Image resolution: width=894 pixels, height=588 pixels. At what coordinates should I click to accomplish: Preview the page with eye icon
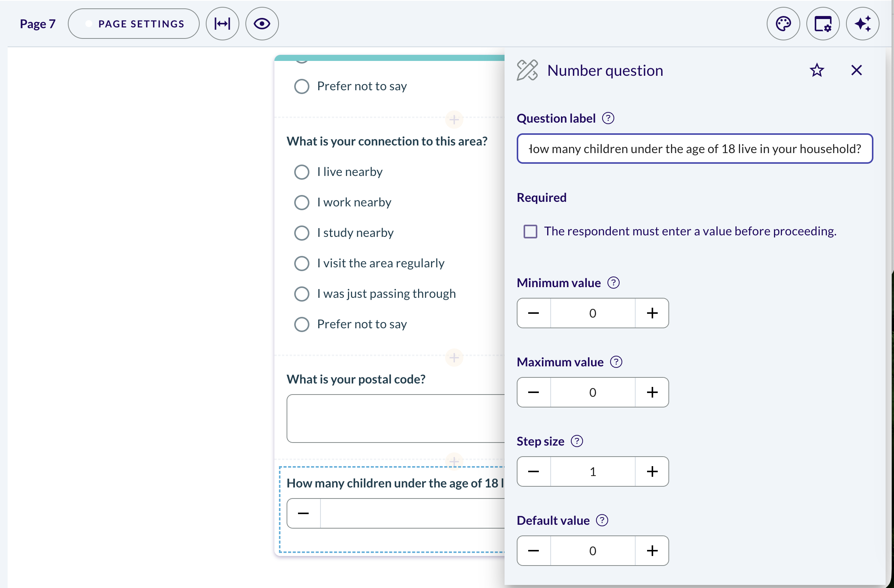[262, 24]
